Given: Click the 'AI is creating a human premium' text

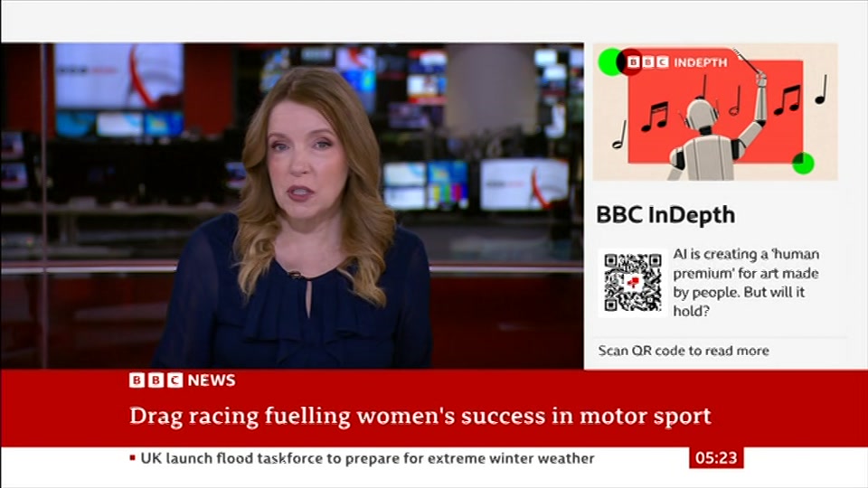Looking at the screenshot, I should point(746,283).
